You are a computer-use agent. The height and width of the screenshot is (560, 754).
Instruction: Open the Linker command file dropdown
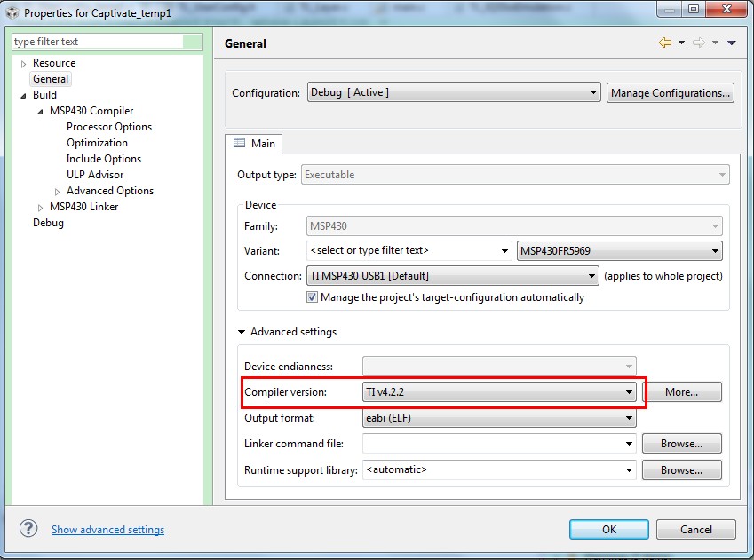click(499, 443)
